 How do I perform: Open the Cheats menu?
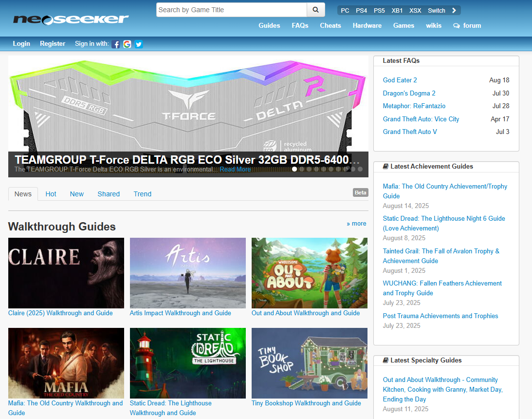330,25
